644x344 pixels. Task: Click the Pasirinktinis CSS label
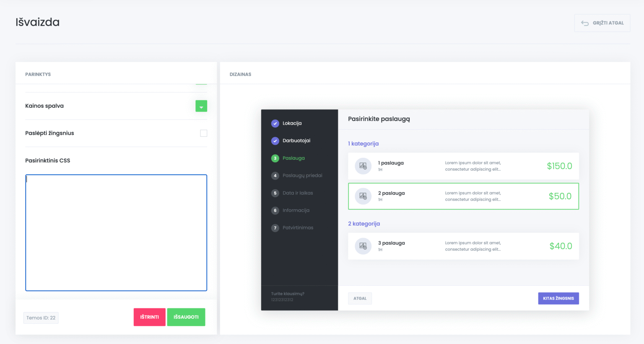(x=48, y=161)
